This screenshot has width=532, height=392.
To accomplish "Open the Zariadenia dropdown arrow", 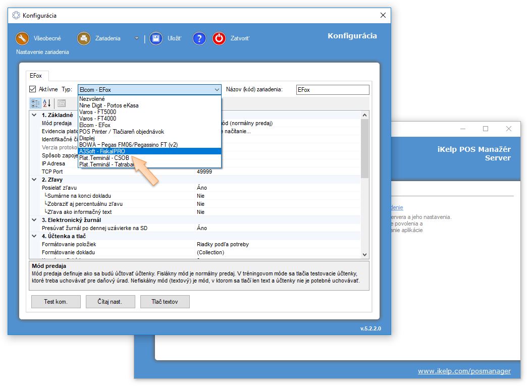I will 136,38.
